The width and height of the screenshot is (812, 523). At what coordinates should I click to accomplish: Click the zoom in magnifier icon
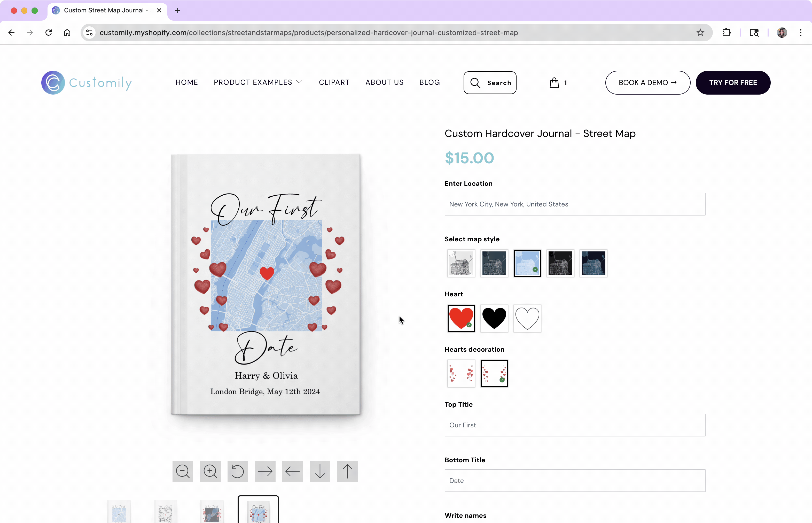(210, 471)
